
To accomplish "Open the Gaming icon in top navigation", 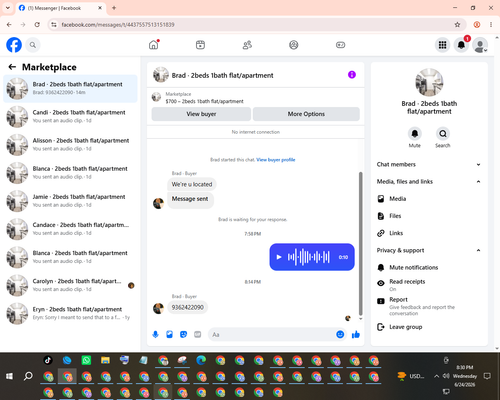I will pos(340,45).
